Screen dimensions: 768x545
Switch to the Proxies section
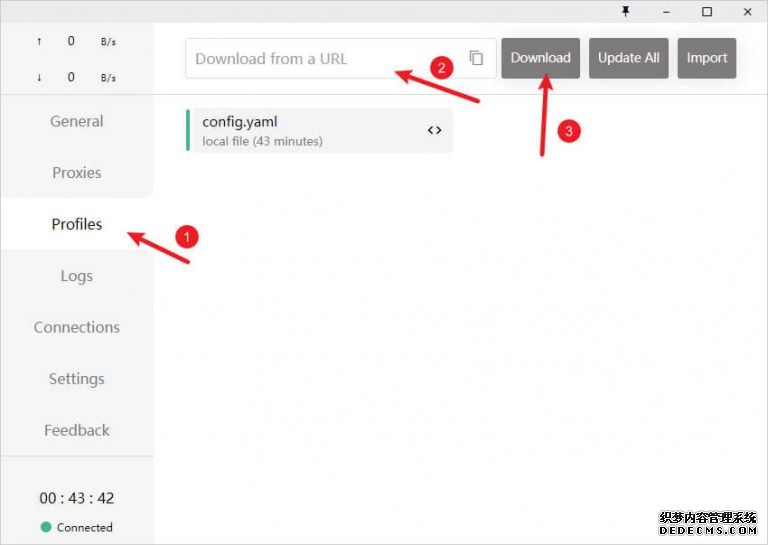[x=77, y=172]
